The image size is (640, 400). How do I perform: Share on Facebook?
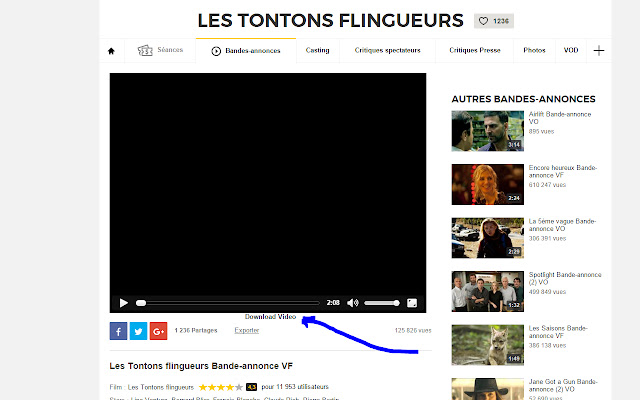pos(118,331)
